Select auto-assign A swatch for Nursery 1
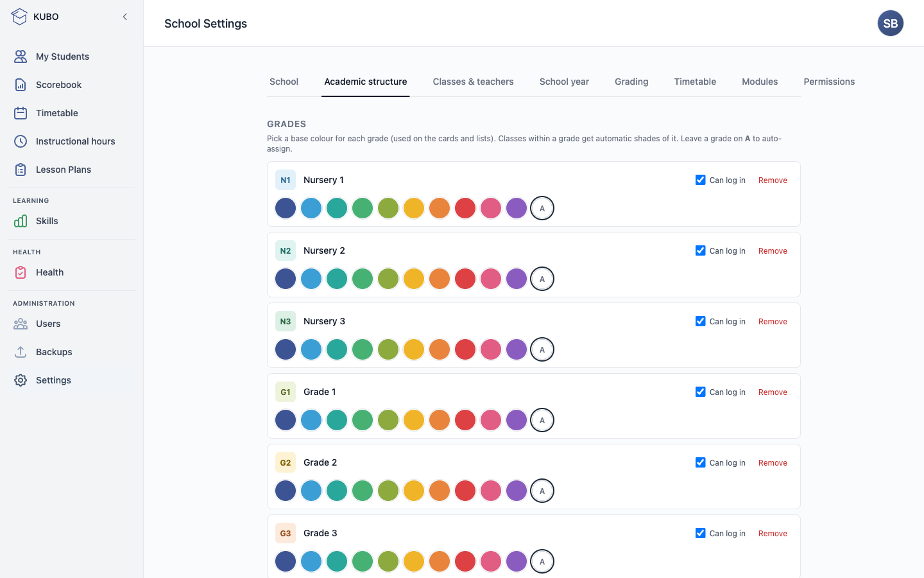 (x=542, y=208)
